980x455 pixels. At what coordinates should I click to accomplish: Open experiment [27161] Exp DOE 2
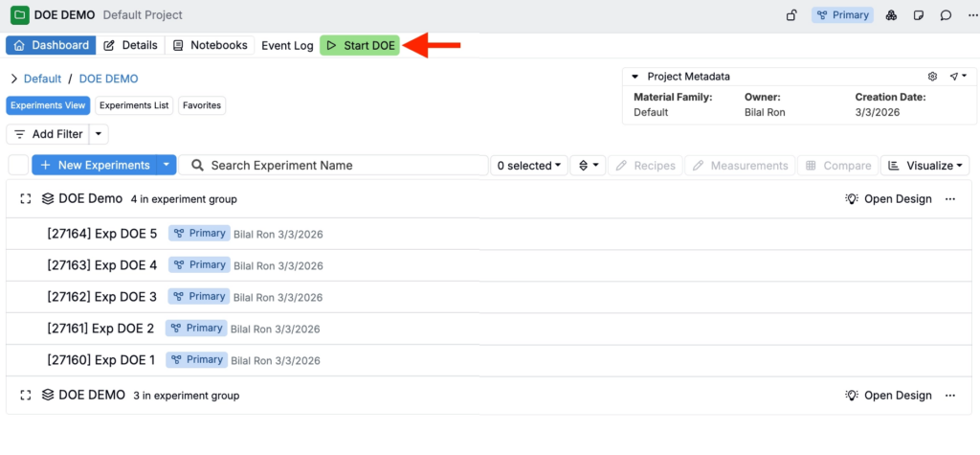click(x=100, y=328)
